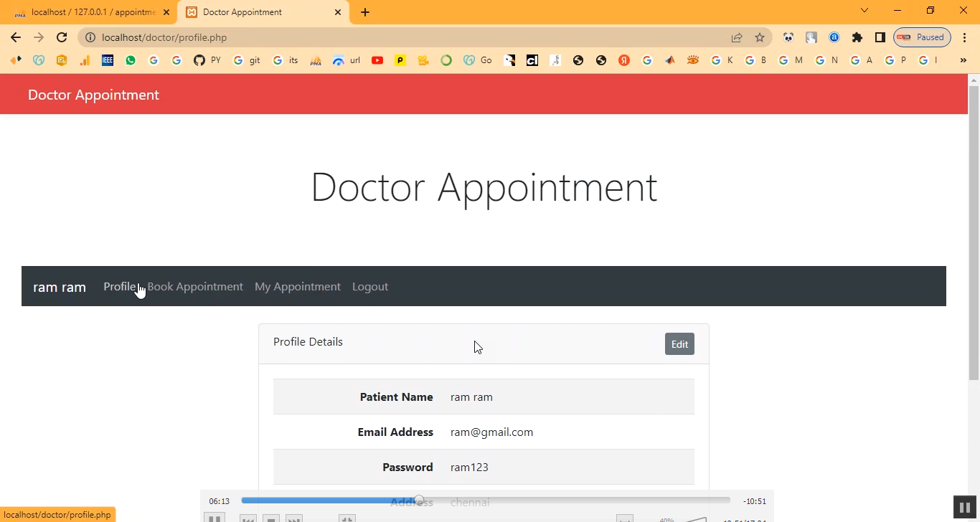980x522 pixels.
Task: Open the My Appointment nav link
Action: coord(298,286)
